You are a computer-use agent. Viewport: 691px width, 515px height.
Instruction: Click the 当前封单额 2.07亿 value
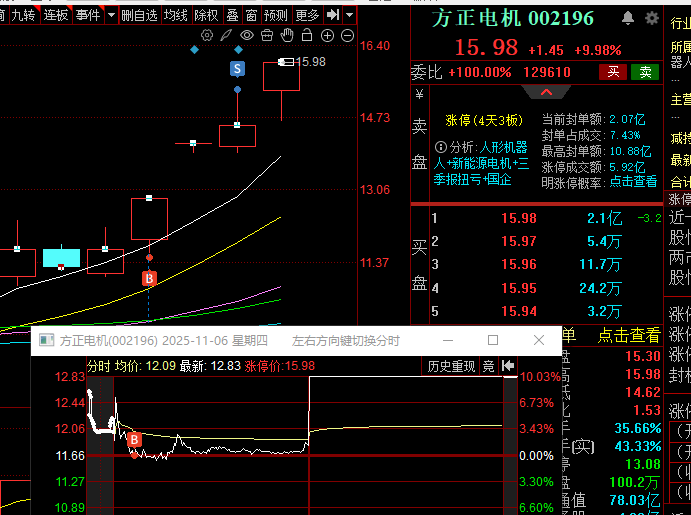(x=627, y=119)
